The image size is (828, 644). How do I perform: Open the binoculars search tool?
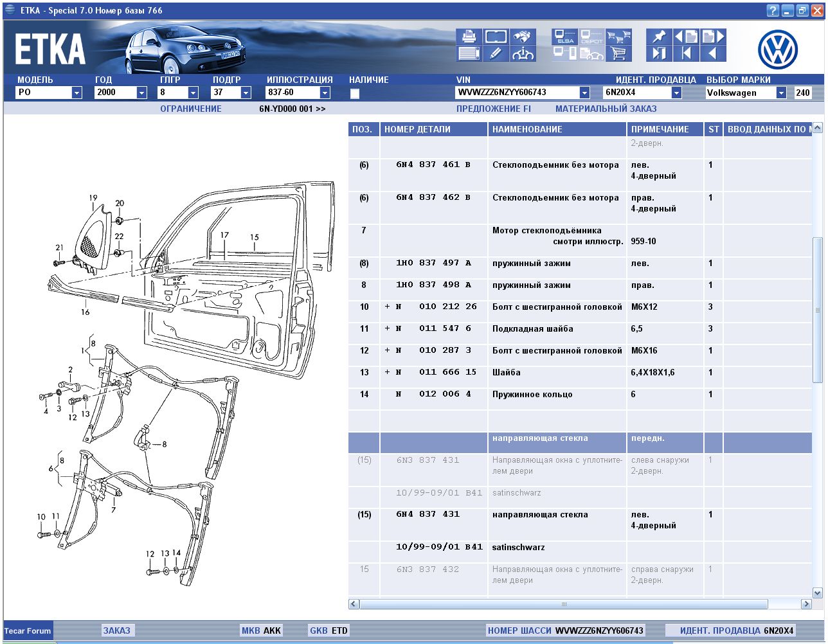click(523, 36)
